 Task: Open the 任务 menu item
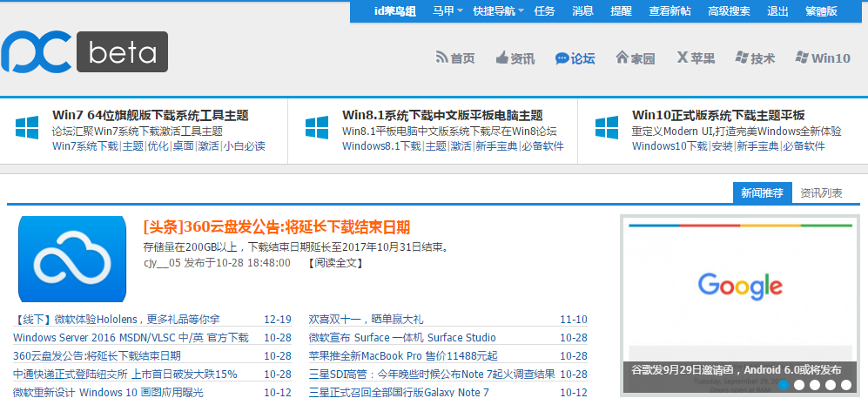coord(545,11)
